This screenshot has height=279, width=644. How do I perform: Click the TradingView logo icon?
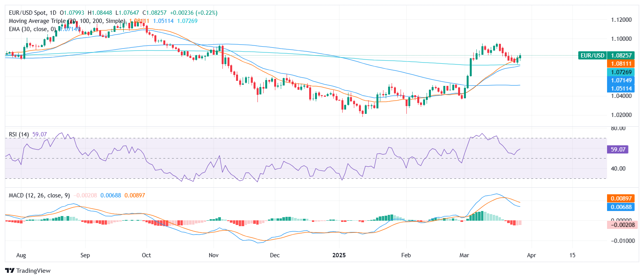[10, 270]
